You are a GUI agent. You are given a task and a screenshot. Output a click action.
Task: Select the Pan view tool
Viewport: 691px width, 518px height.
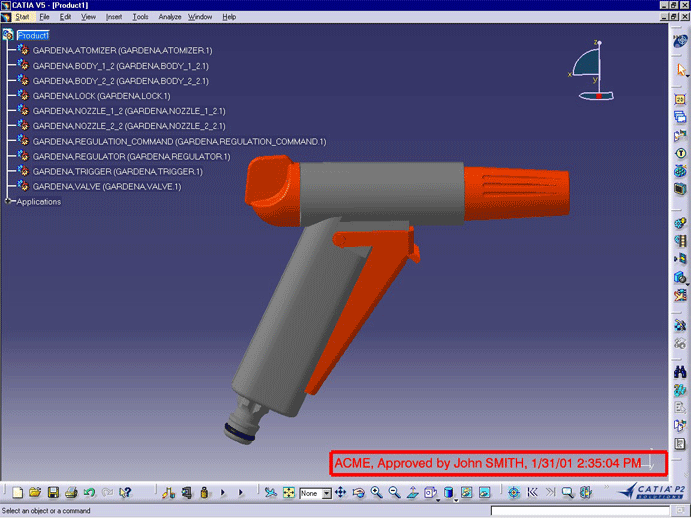340,493
